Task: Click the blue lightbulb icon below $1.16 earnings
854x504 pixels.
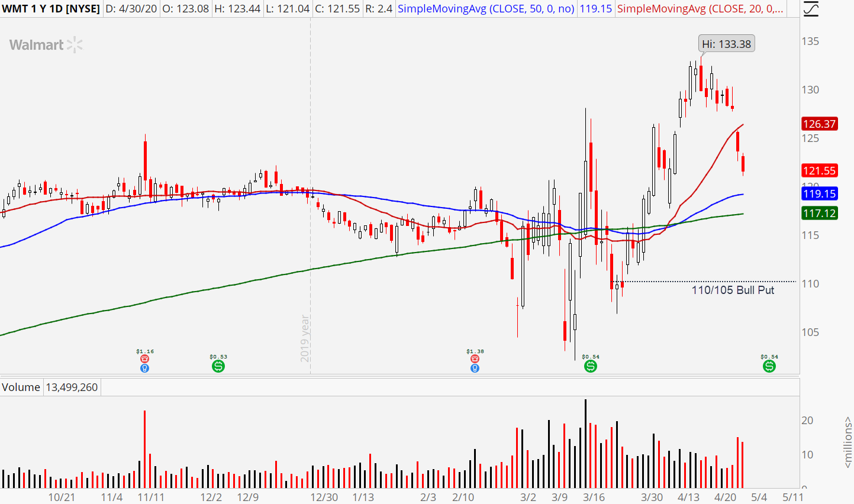Action: tap(144, 368)
